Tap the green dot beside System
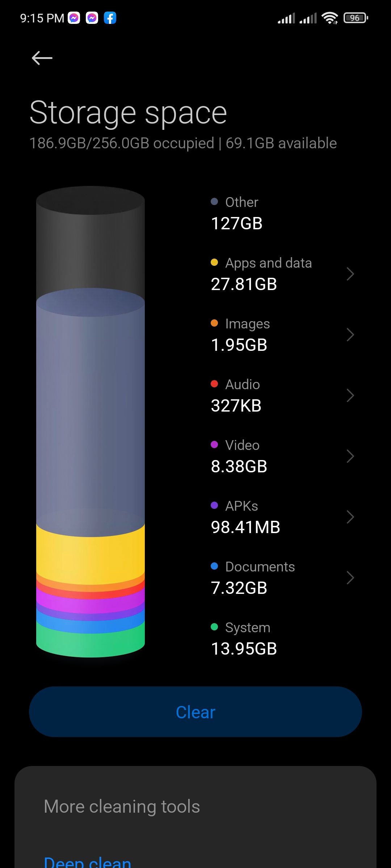This screenshot has height=868, width=391. tap(214, 627)
